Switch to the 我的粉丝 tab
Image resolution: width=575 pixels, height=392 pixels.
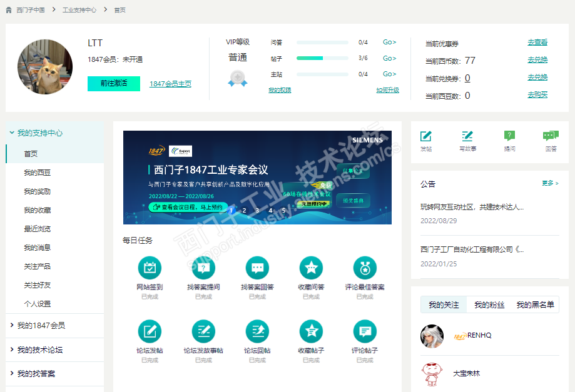489,304
